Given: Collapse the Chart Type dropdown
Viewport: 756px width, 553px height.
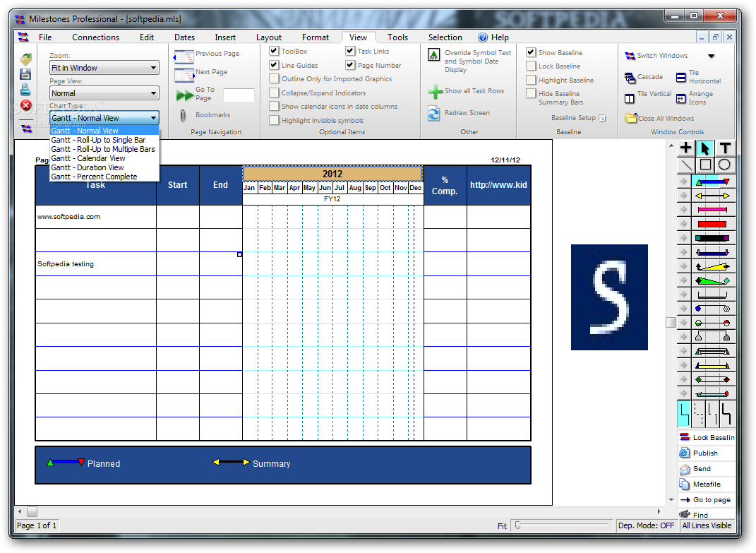Looking at the screenshot, I should pyautogui.click(x=153, y=118).
